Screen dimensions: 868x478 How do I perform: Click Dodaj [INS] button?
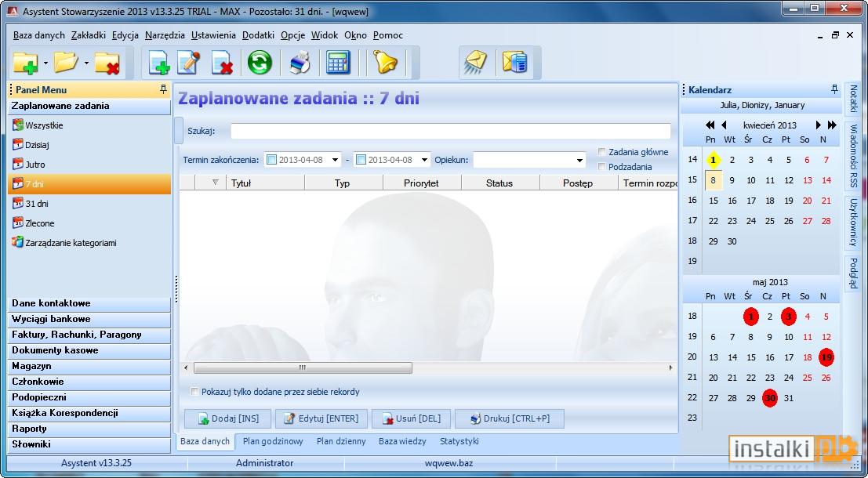[x=228, y=418]
